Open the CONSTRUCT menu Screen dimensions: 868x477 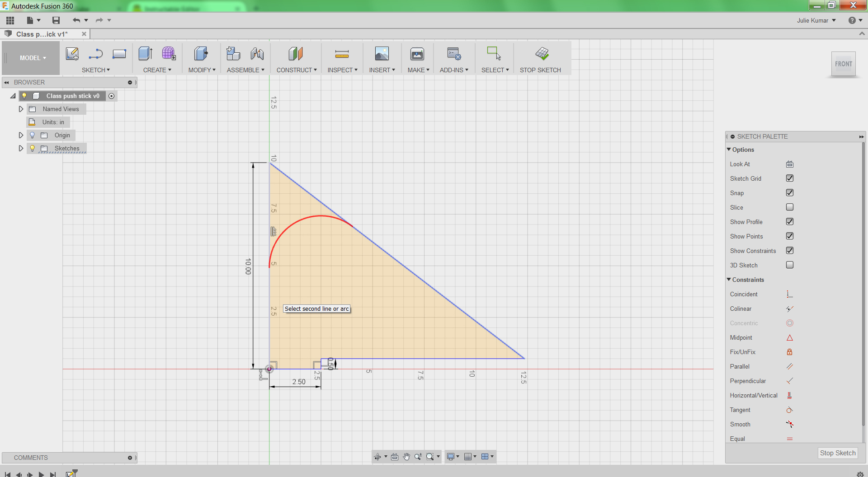(x=297, y=70)
